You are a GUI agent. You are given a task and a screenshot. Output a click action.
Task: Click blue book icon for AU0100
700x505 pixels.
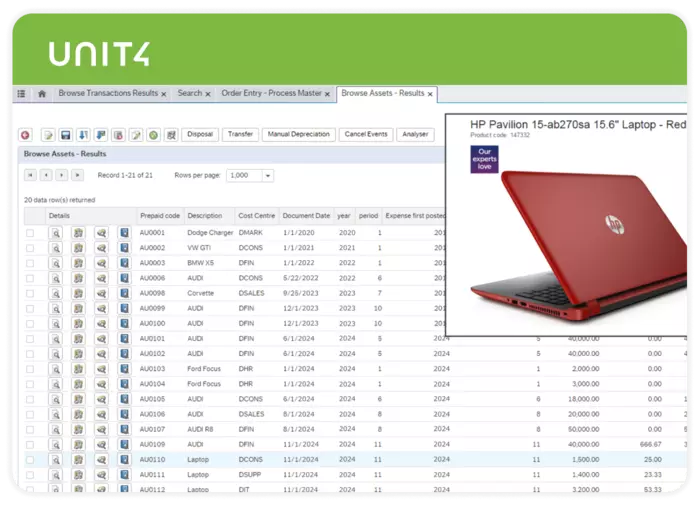pyautogui.click(x=125, y=324)
